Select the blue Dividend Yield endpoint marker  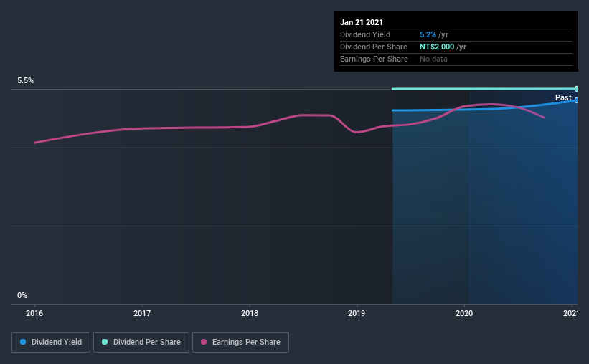tap(576, 100)
